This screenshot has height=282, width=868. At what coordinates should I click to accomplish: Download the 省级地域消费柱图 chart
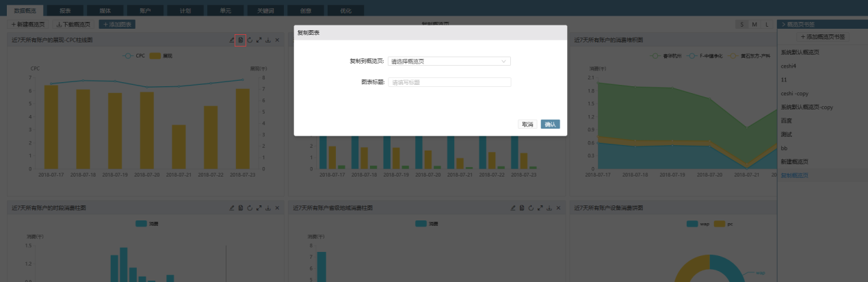549,207
